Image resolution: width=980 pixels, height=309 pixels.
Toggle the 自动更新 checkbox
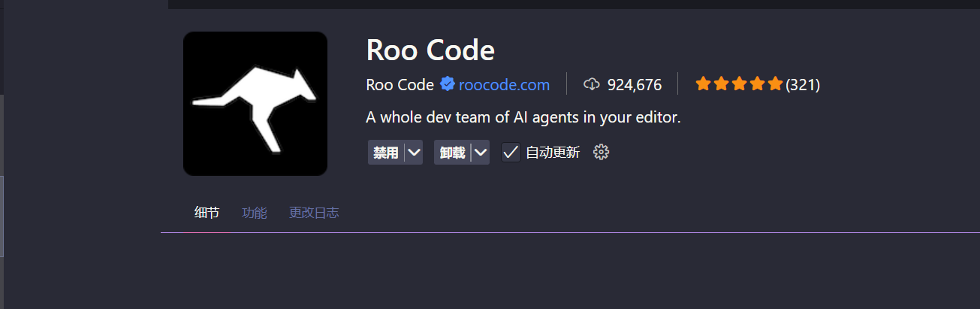point(511,152)
